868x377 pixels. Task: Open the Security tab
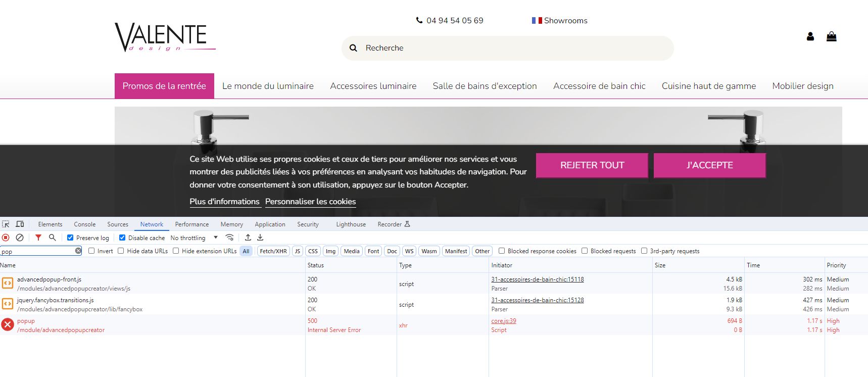point(308,224)
